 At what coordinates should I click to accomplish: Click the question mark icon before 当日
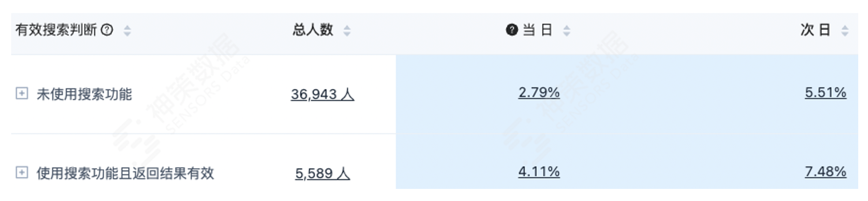coord(512,30)
